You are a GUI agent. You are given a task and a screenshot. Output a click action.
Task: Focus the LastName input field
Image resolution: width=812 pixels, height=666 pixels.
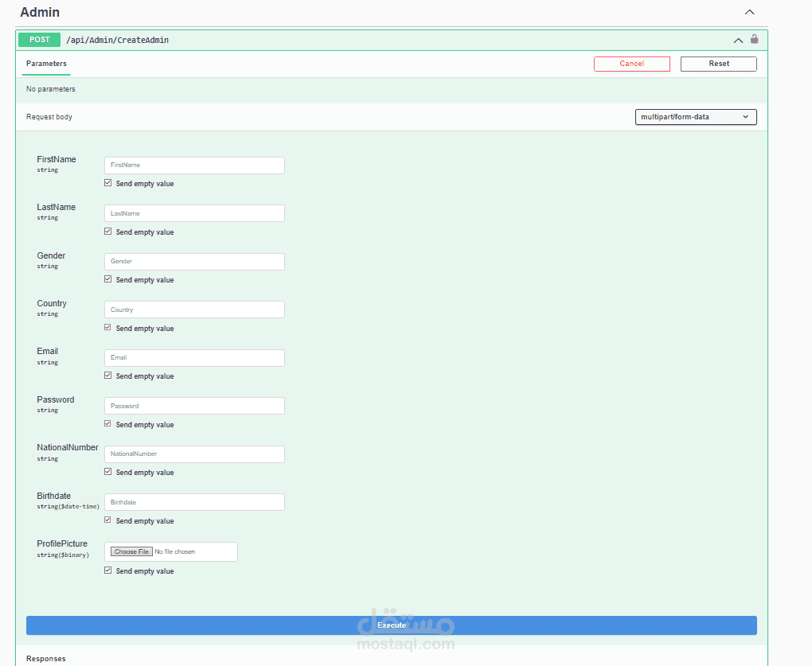[194, 213]
